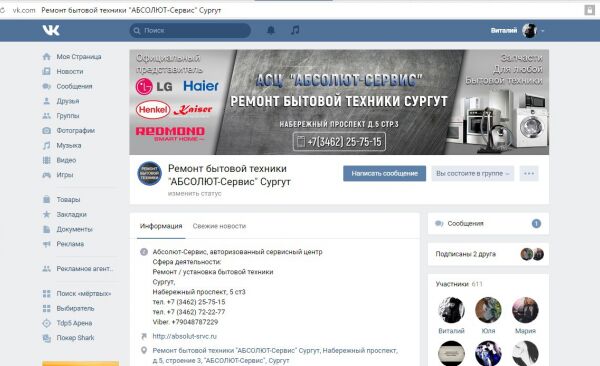The image size is (600, 366).
Task: Reload the page with the browser refresh icon
Action: coord(2,10)
